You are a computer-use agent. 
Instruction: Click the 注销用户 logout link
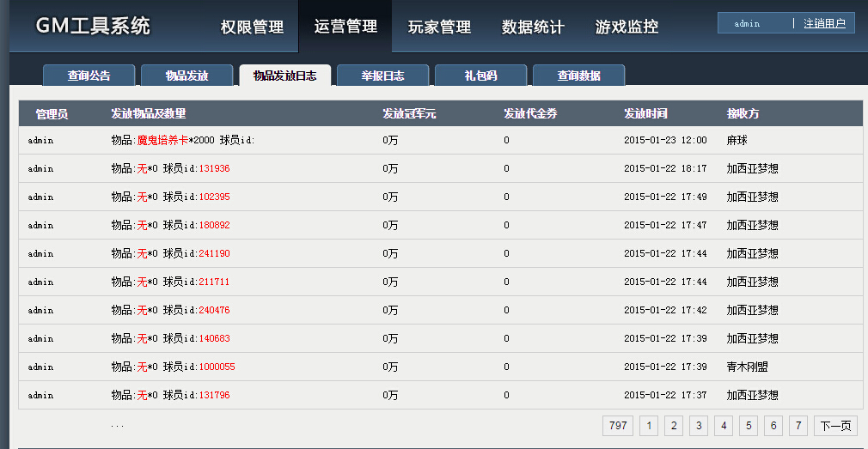coord(824,23)
